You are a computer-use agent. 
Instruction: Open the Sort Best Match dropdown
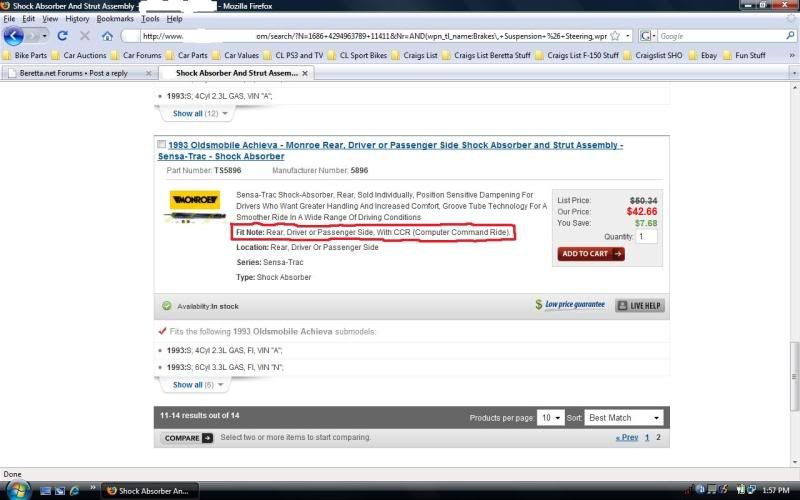point(623,417)
